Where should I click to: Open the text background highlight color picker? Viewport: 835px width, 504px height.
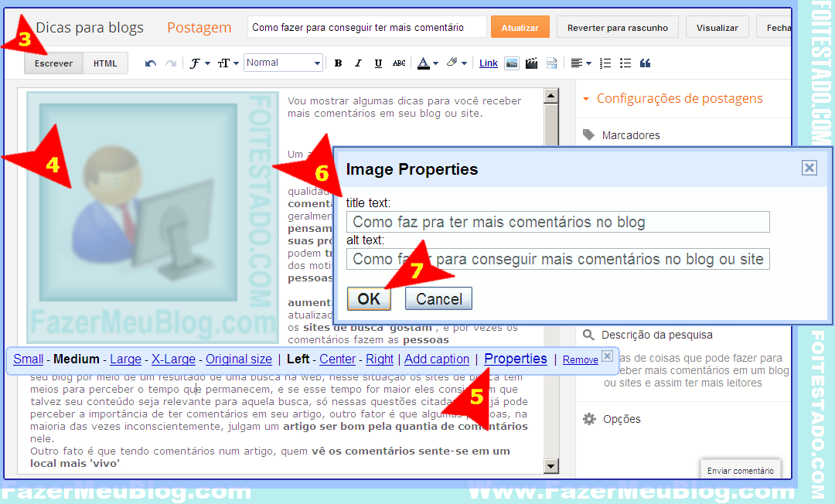pyautogui.click(x=456, y=63)
